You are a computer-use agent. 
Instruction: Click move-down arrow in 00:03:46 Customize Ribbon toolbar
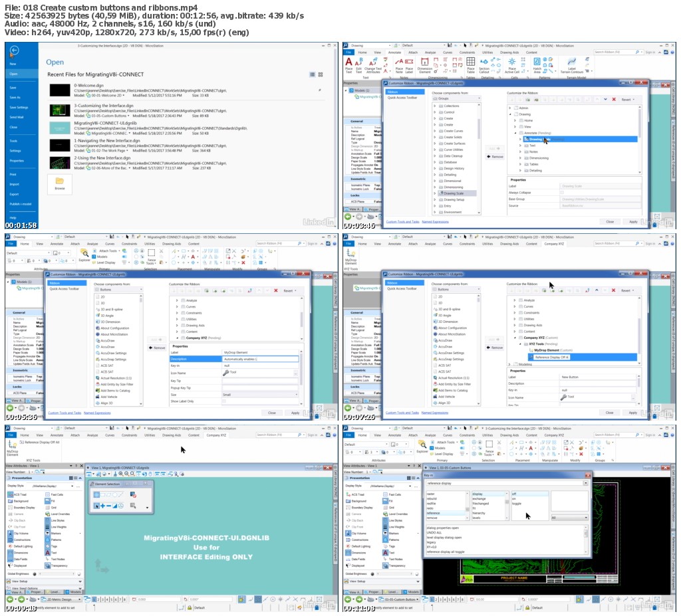pyautogui.click(x=605, y=100)
